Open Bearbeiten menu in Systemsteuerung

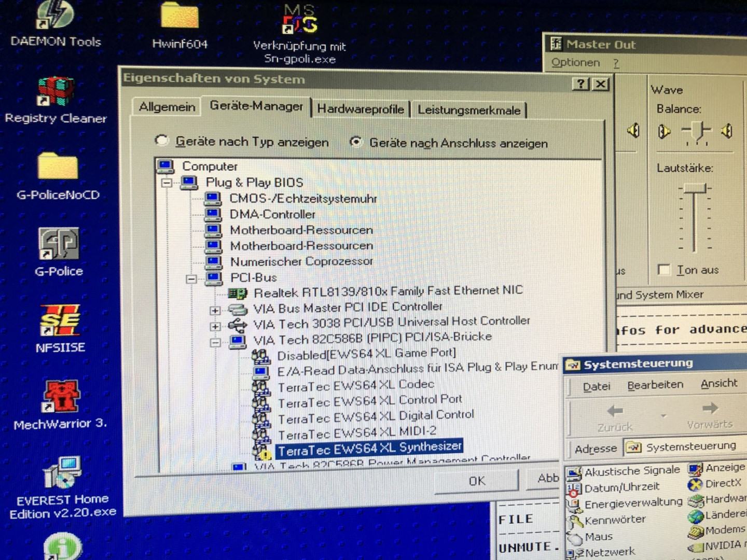(x=655, y=385)
